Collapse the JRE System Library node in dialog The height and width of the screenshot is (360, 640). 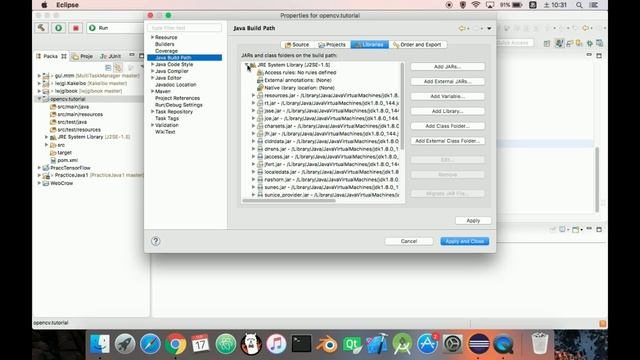click(247, 65)
